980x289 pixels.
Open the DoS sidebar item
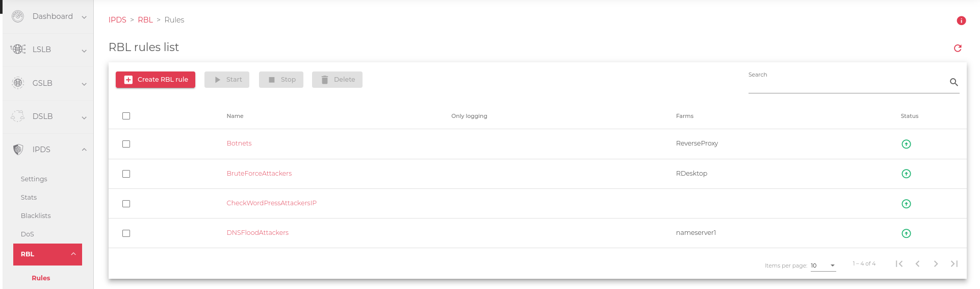click(28, 234)
